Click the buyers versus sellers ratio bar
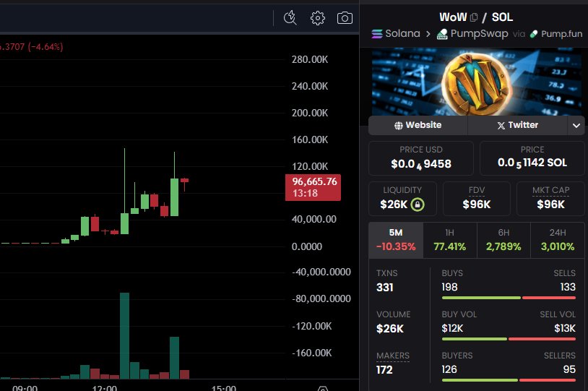Screen dimensions: 588x391 (509, 380)
